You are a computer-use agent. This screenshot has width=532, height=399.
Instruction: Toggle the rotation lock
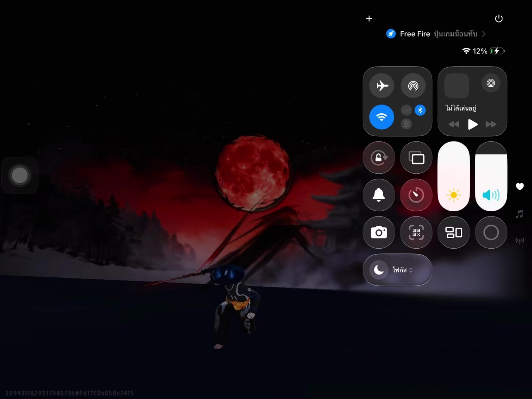tap(379, 158)
